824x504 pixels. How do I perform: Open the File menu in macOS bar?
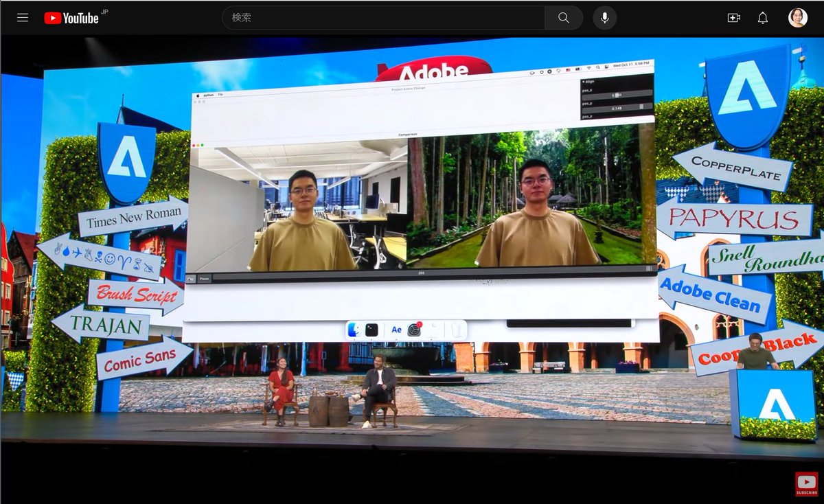(x=220, y=94)
